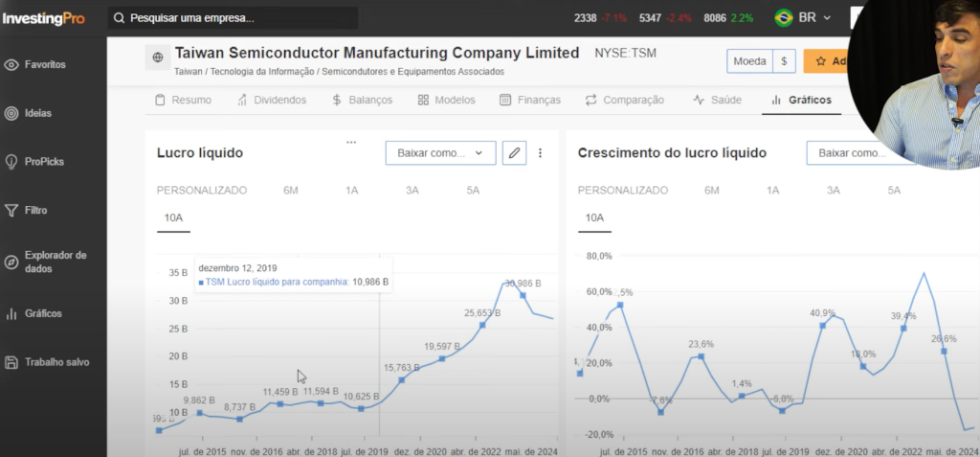Open Baixar como dropdown on Crescimento chart
The height and width of the screenshot is (457, 980).
[860, 152]
